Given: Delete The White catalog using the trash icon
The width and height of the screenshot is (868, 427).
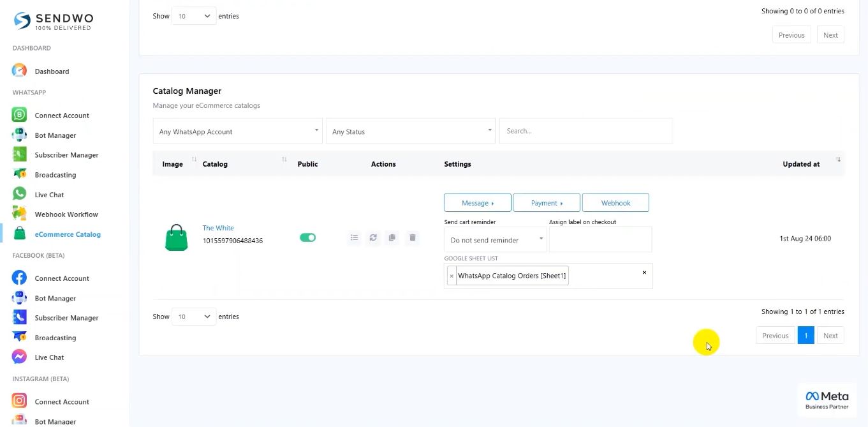Looking at the screenshot, I should click(x=413, y=237).
